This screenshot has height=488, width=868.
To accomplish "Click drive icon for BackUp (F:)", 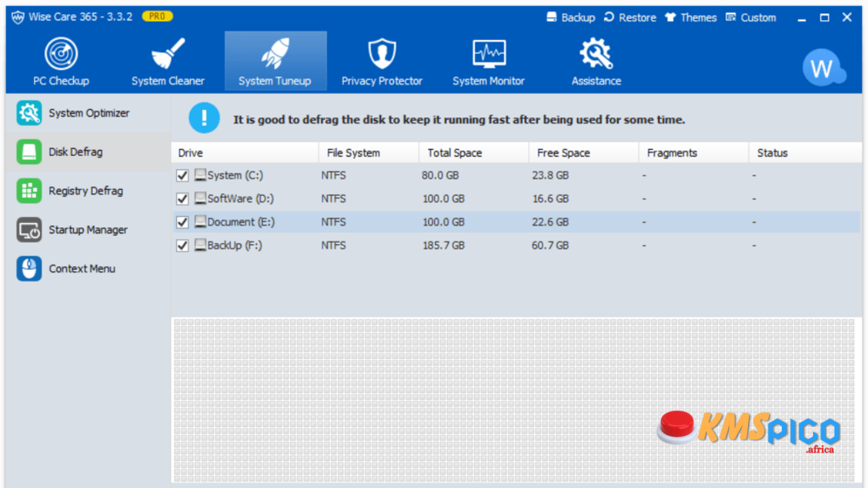I will pos(200,245).
